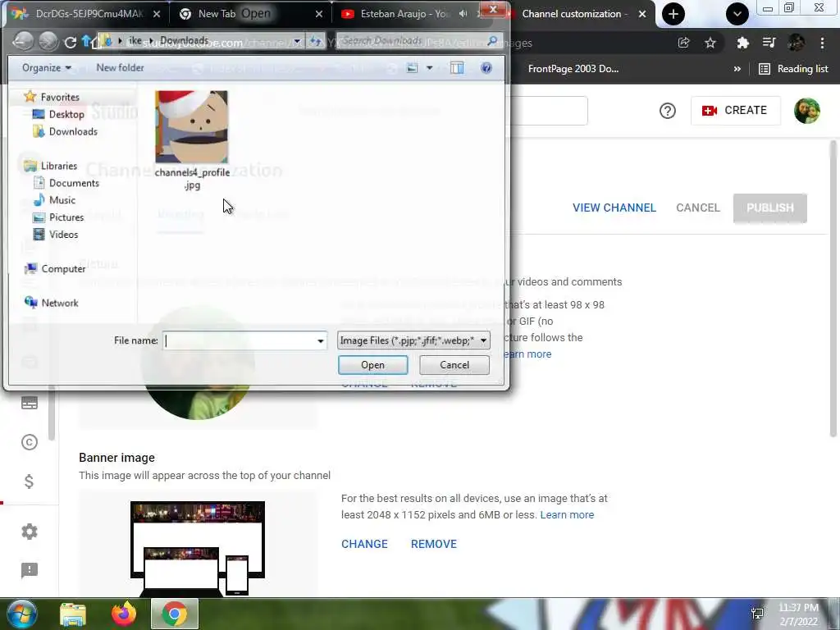Open Learn more link for banner image
Image resolution: width=840 pixels, height=630 pixels.
pos(567,515)
